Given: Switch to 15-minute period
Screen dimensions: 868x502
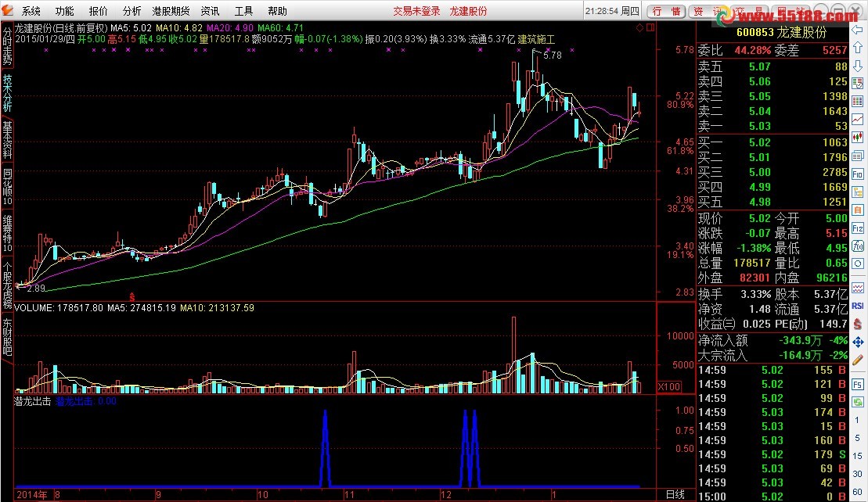Looking at the screenshot, I should pyautogui.click(x=858, y=456).
